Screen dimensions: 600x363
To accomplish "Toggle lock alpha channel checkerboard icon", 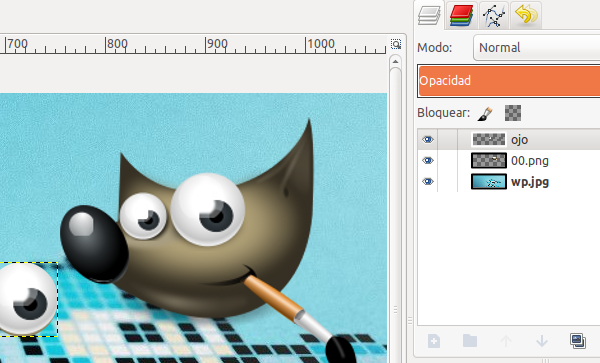I will coord(513,113).
